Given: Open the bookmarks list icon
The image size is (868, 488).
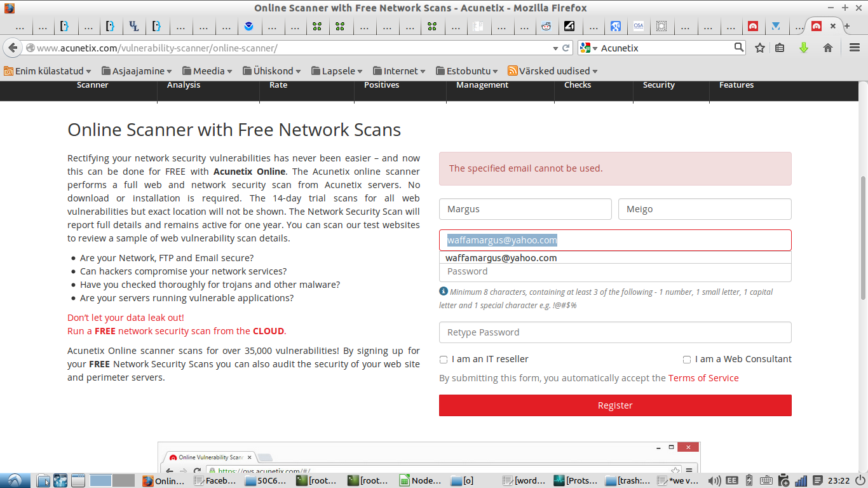Looking at the screenshot, I should tap(780, 48).
